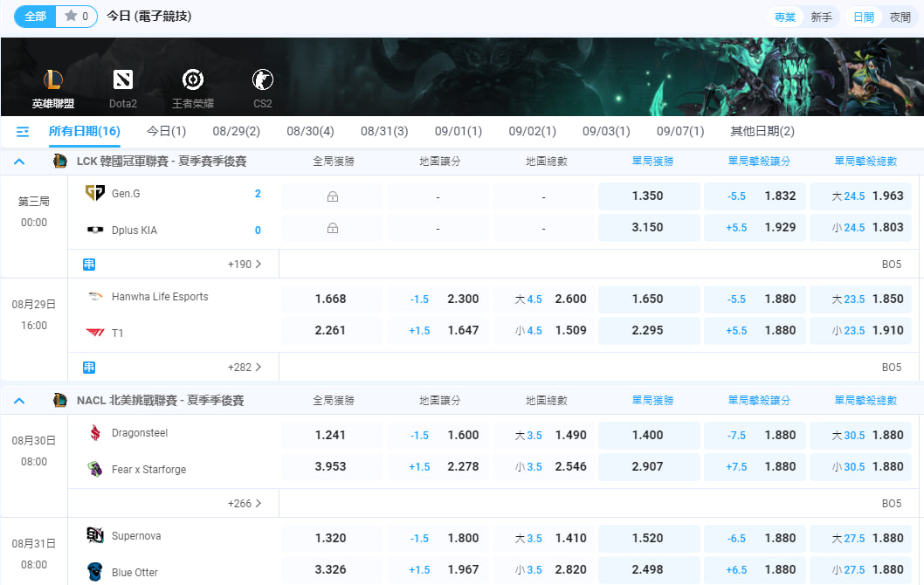
Task: Expand +282 more markets for Hanwha vs T1
Action: [x=245, y=367]
